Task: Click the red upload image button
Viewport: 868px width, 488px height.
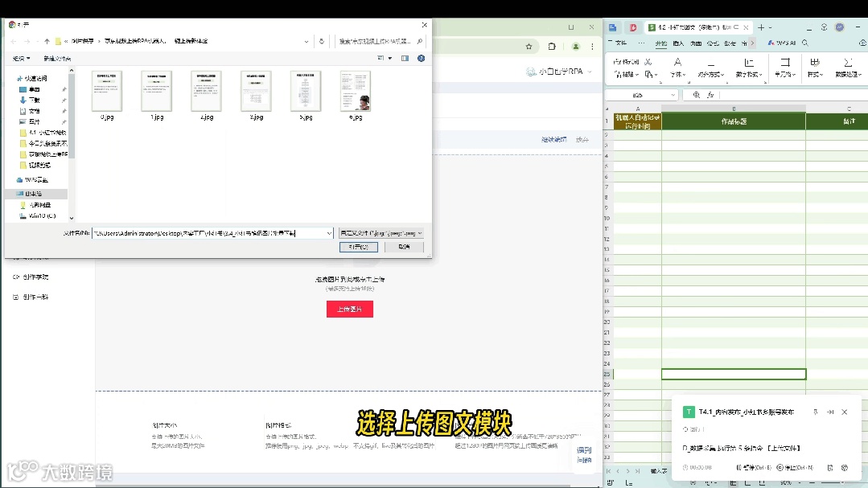Action: tap(350, 310)
